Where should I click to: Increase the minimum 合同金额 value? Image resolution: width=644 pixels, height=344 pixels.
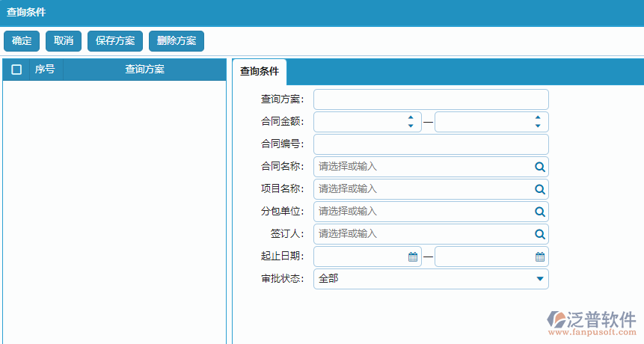pyautogui.click(x=411, y=117)
